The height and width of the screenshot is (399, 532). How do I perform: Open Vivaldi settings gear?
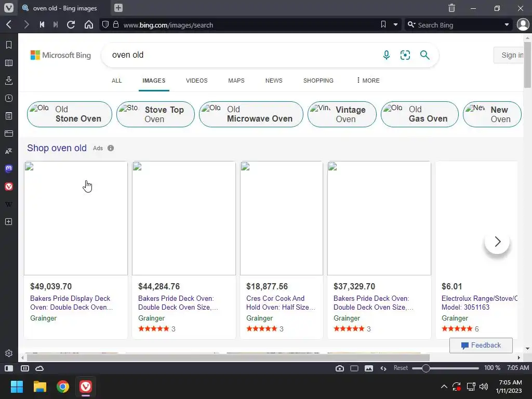pos(9,353)
